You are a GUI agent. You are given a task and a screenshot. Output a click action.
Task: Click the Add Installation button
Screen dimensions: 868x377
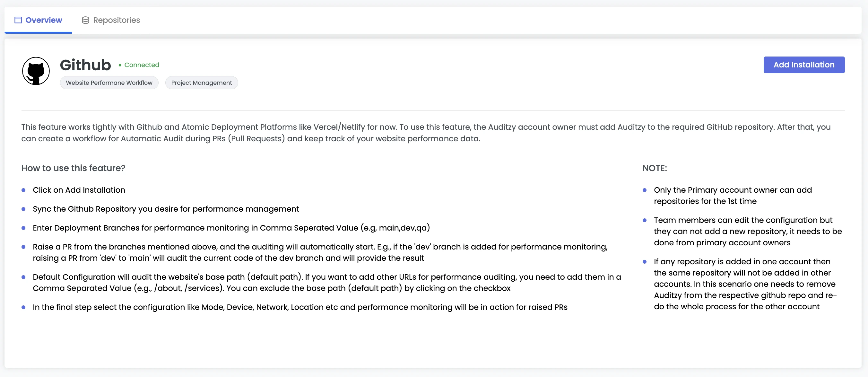click(804, 65)
